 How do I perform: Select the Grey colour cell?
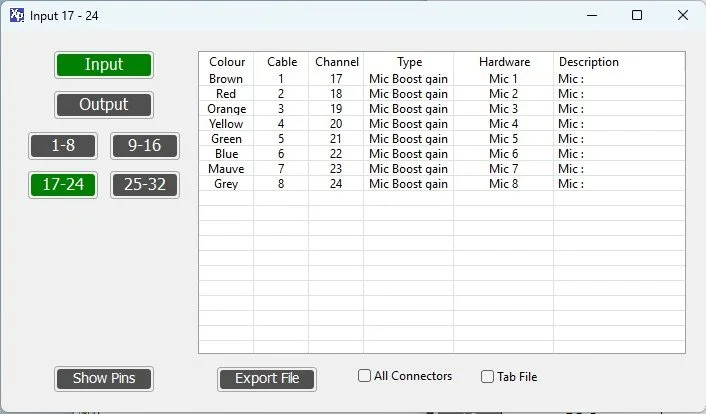tap(226, 184)
